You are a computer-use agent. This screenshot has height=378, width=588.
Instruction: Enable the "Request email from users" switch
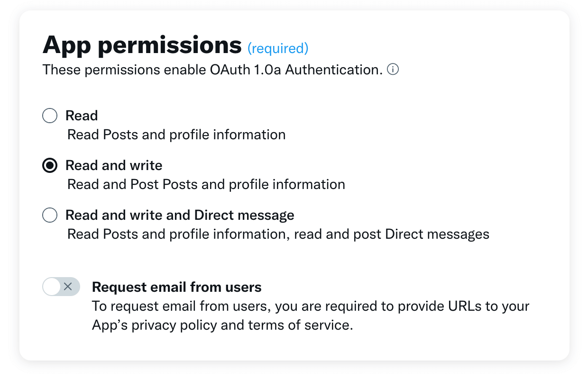61,287
